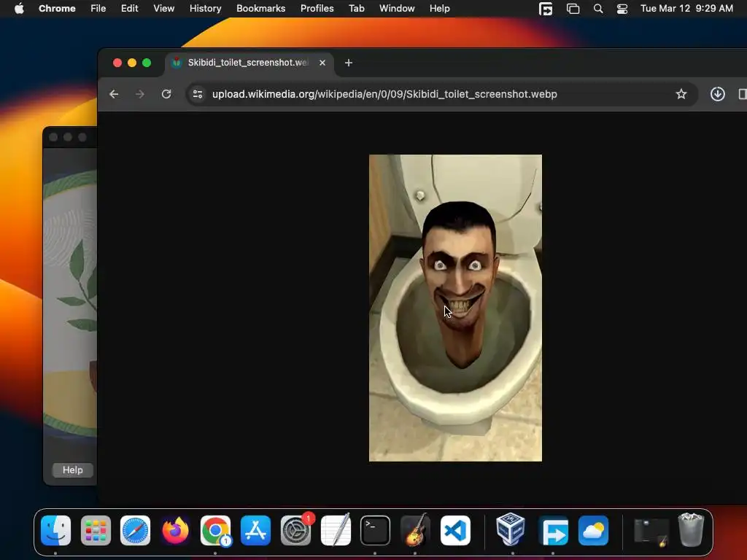Viewport: 747px width, 560px height.
Task: Launch Firefox from the Dock
Action: (x=175, y=531)
